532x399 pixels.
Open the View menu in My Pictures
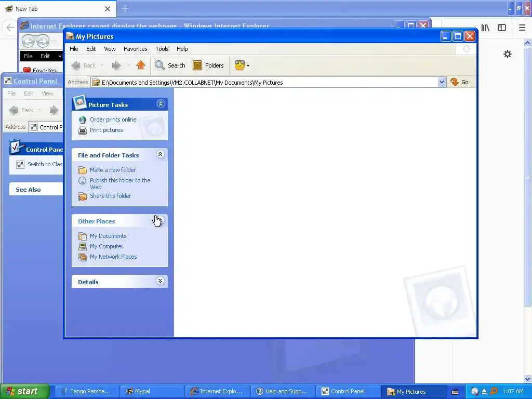[x=110, y=49]
